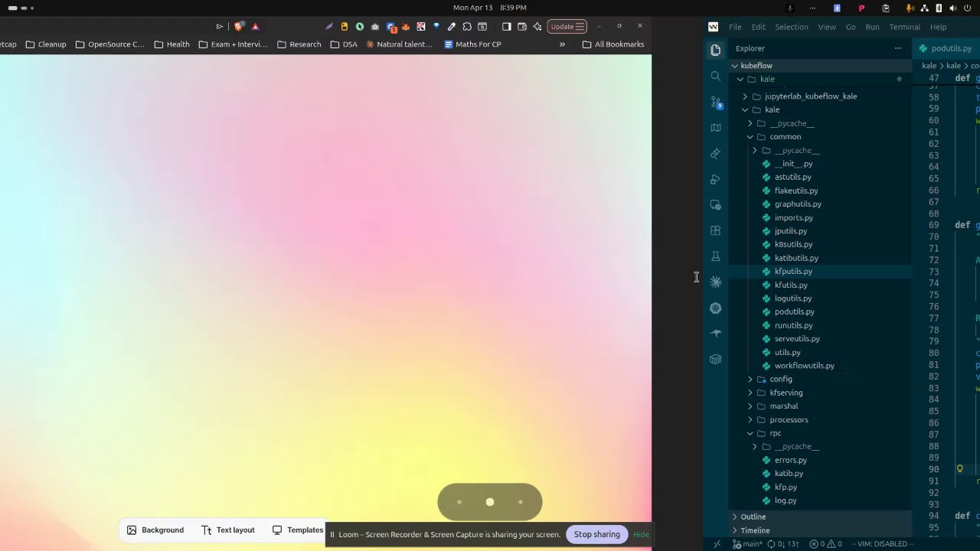Open the Templates option
The image size is (980, 551).
298,530
